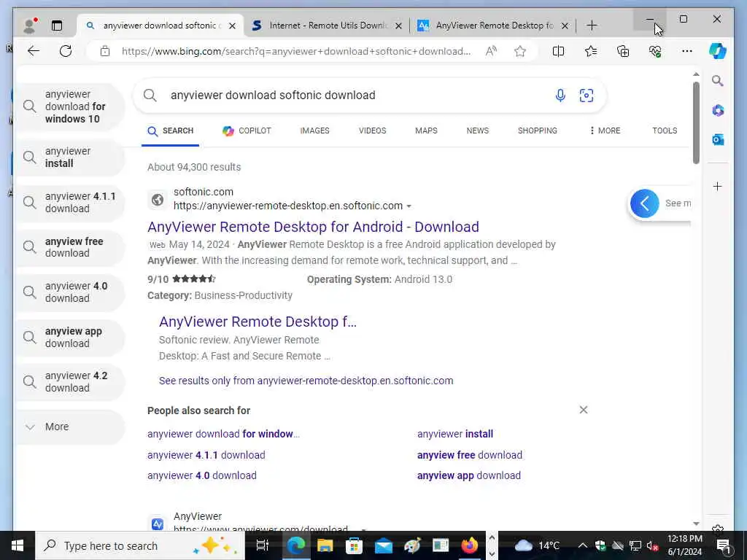Image resolution: width=747 pixels, height=560 pixels.
Task: Open the Collections icon
Action: tap(623, 51)
